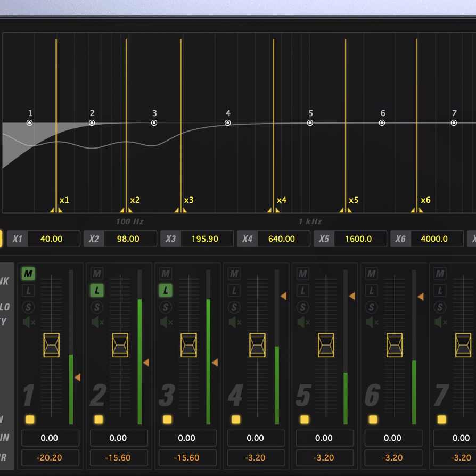Click the orange level marker on band 4
The height and width of the screenshot is (476, 476).
[284, 296]
